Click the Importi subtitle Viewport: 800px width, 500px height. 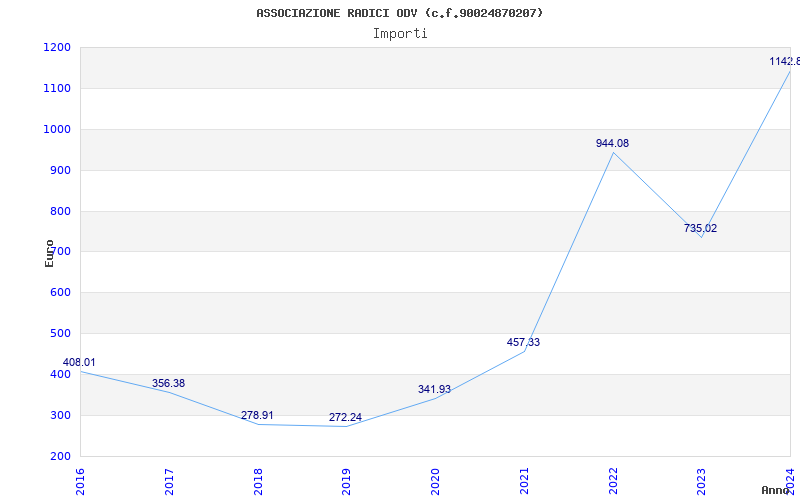pos(400,34)
